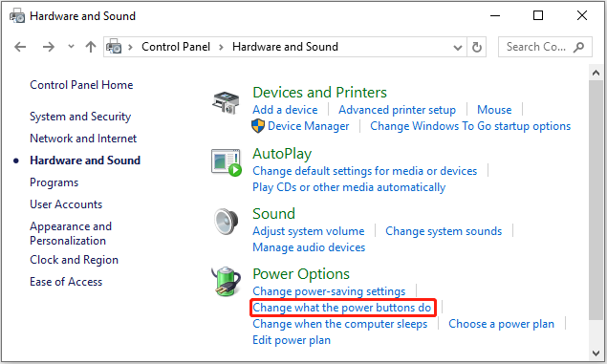Viewport: 607px width, 364px height.
Task: Go back using the back arrow
Action: (20, 47)
